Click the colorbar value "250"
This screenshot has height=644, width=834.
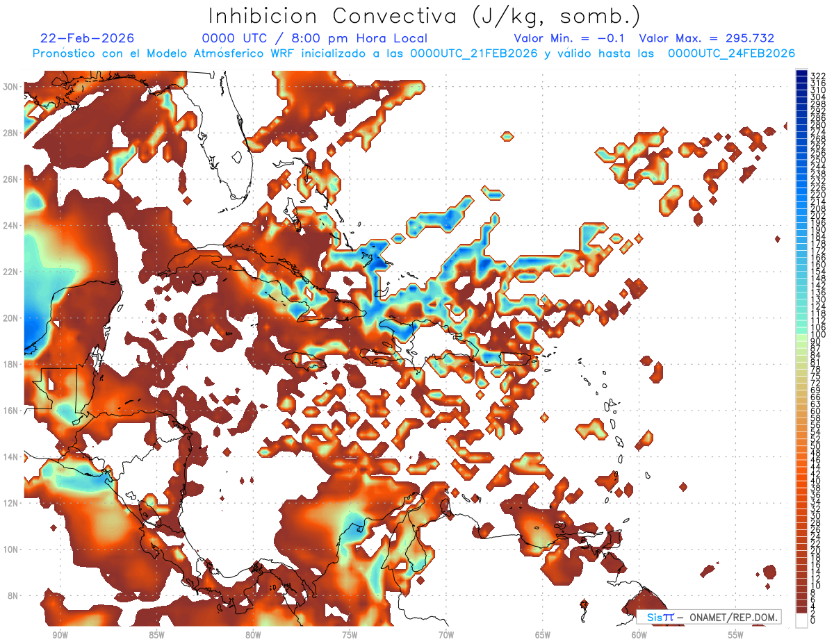(818, 160)
